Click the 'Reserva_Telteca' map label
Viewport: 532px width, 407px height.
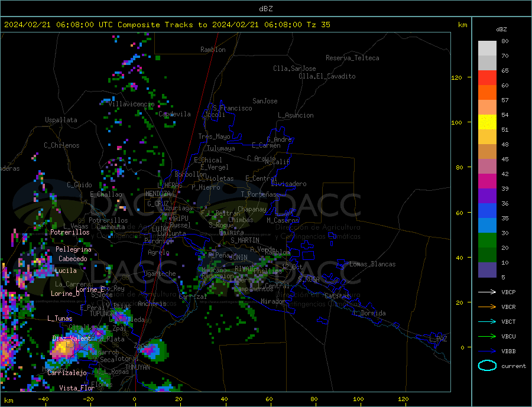pyautogui.click(x=352, y=58)
